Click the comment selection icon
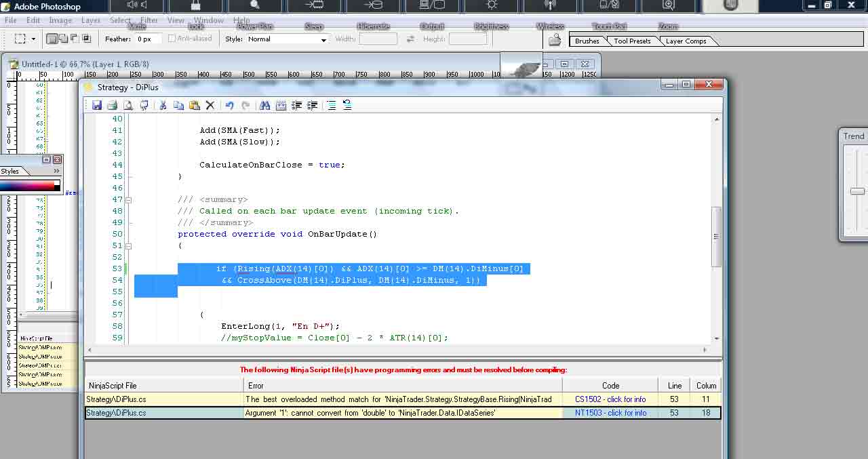Image resolution: width=868 pixels, height=459 pixels. coord(331,105)
